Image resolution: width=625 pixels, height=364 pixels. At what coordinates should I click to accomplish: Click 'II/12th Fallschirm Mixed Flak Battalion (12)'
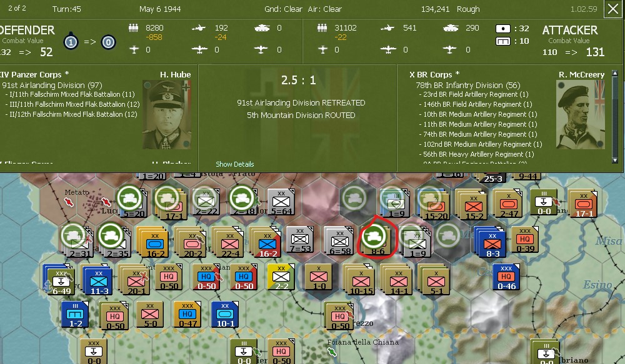[71, 114]
